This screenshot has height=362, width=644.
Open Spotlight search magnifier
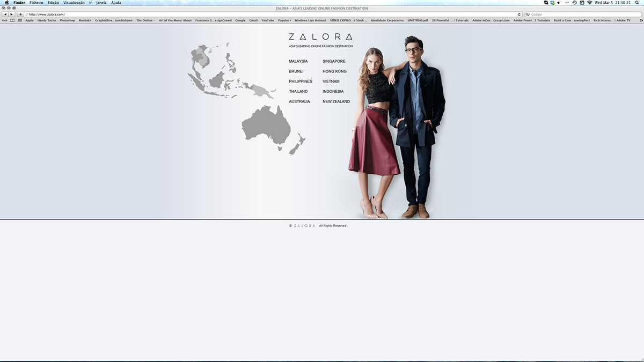637,3
